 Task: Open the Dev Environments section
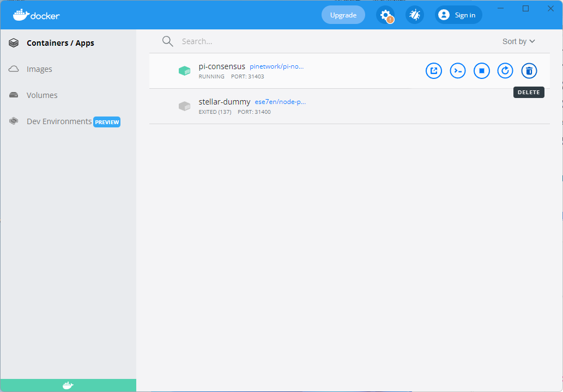coord(59,121)
